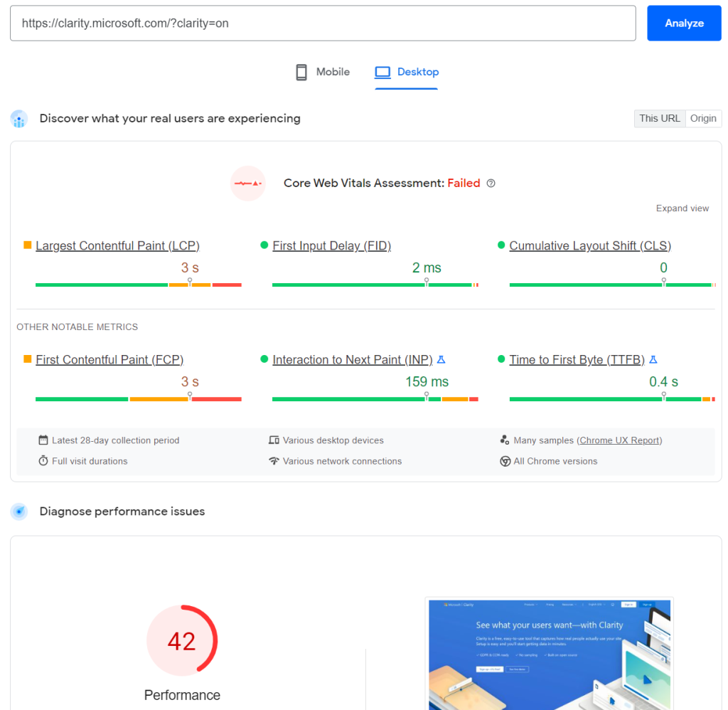The width and height of the screenshot is (728, 710).
Task: Click the INP distribution bar
Action: click(375, 398)
